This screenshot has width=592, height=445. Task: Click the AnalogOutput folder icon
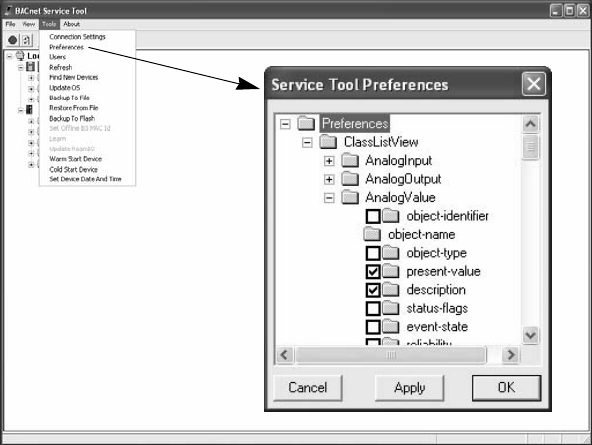(350, 179)
